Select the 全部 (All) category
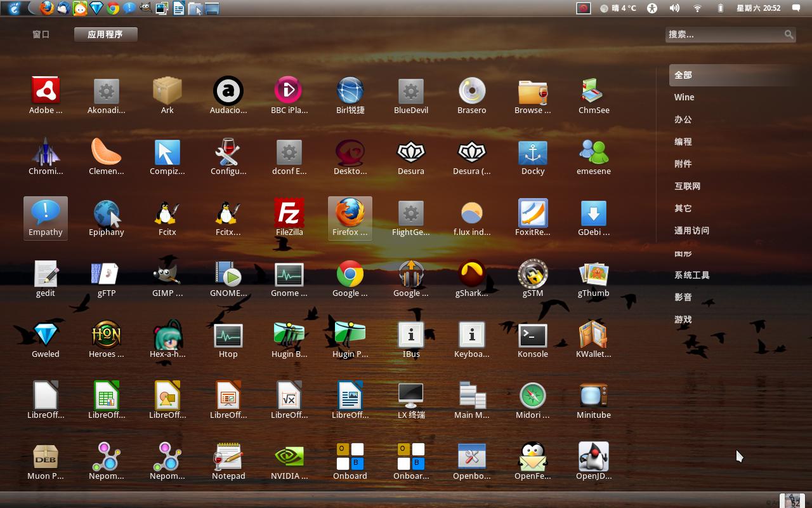 pos(733,75)
